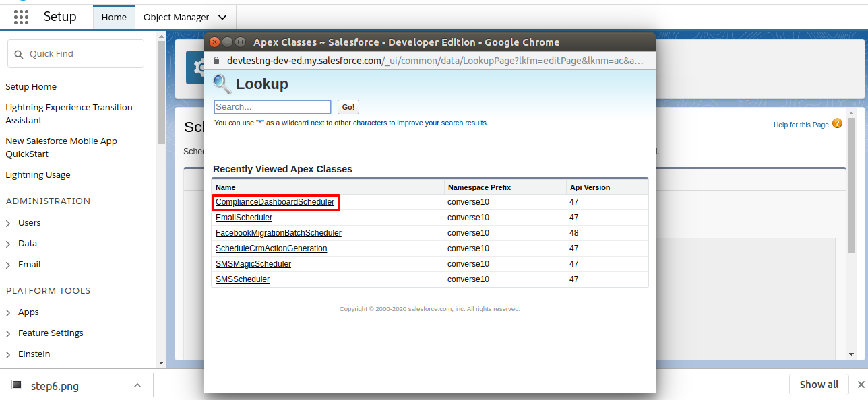
Task: Click the Help for this Page question icon
Action: coord(837,123)
